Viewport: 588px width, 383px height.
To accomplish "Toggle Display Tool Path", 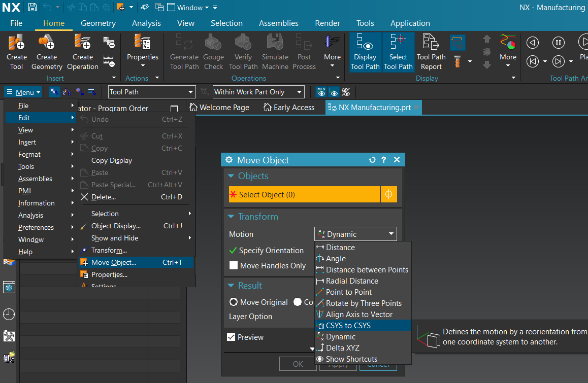I will tap(365, 52).
